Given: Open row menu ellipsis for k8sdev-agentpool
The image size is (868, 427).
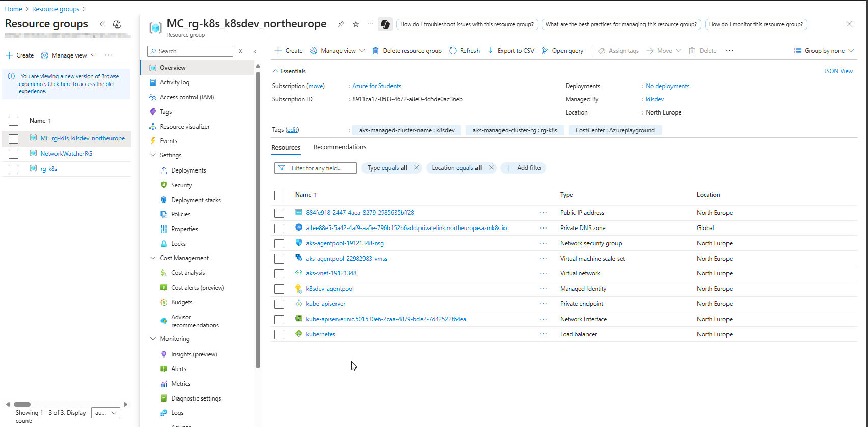Looking at the screenshot, I should pos(543,289).
